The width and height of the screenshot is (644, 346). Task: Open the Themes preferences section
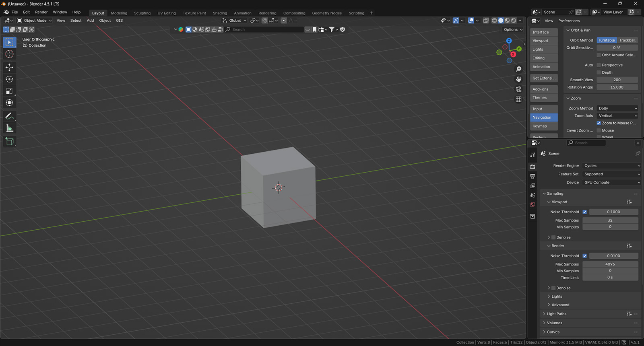(x=544, y=98)
